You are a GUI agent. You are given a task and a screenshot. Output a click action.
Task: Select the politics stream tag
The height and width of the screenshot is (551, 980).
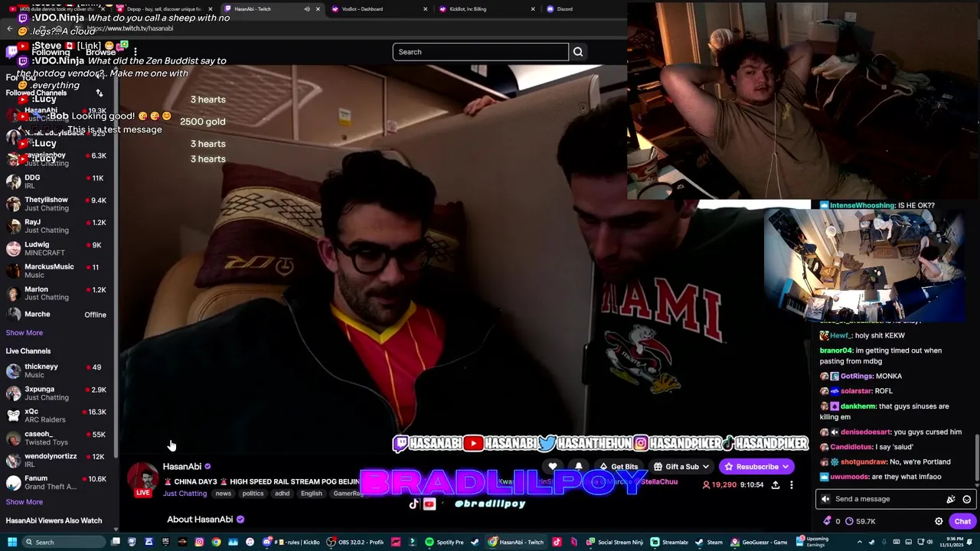pyautogui.click(x=253, y=494)
